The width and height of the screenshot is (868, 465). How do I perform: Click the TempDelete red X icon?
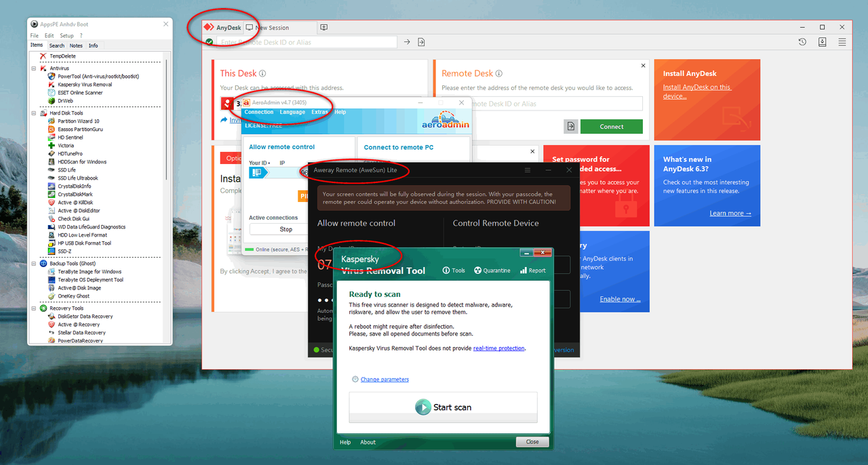click(43, 56)
